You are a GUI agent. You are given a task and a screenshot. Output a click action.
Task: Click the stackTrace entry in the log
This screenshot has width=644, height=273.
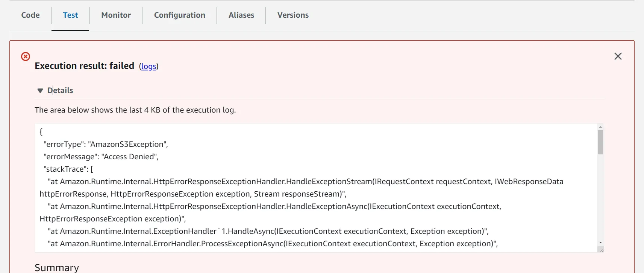click(x=68, y=169)
